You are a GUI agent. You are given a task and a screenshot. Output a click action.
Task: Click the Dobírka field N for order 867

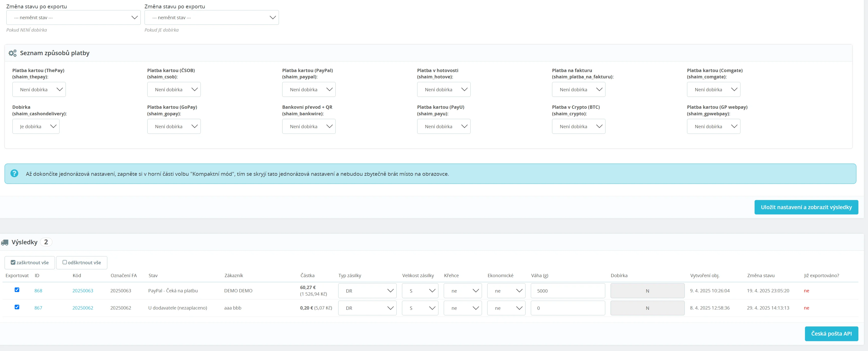pyautogui.click(x=647, y=308)
